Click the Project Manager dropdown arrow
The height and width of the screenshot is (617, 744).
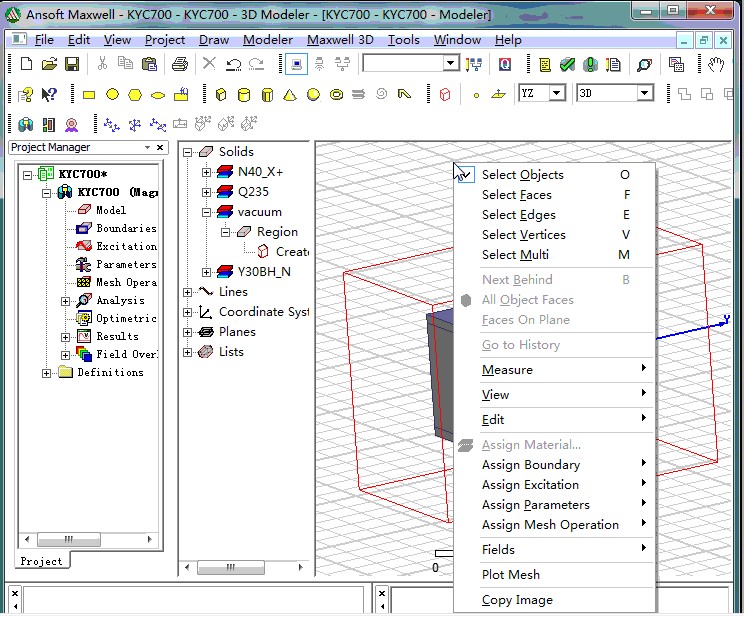click(148, 147)
